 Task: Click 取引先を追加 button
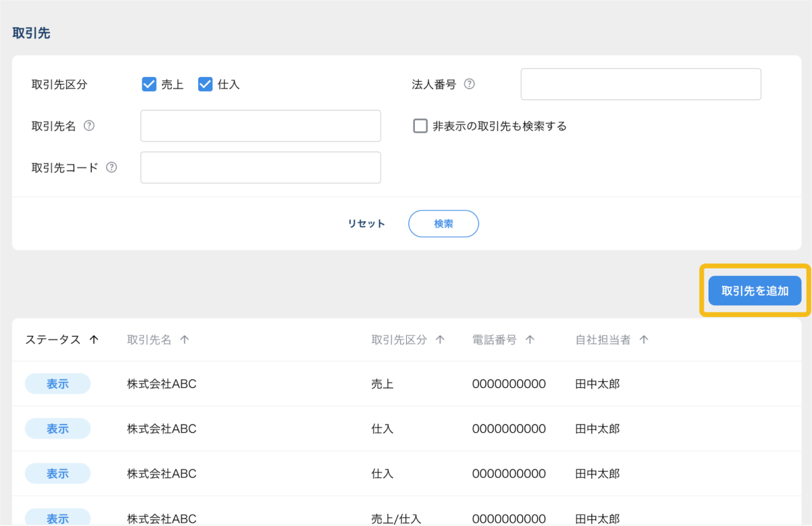[754, 291]
